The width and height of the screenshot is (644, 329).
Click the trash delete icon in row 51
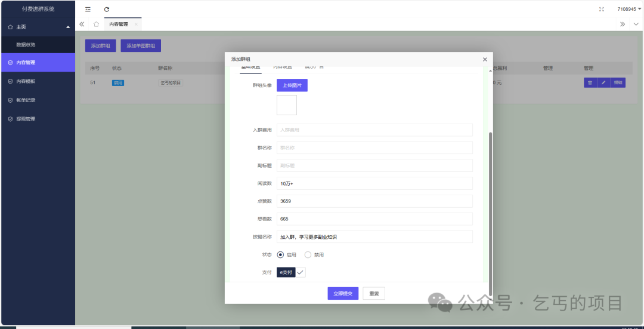click(590, 83)
